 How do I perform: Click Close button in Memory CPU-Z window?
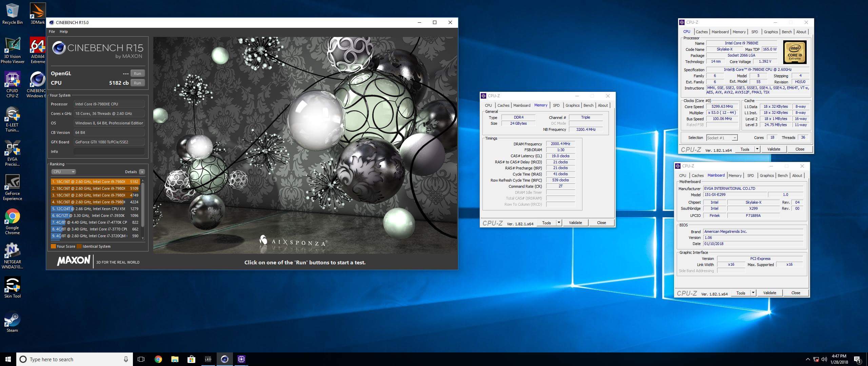[601, 223]
